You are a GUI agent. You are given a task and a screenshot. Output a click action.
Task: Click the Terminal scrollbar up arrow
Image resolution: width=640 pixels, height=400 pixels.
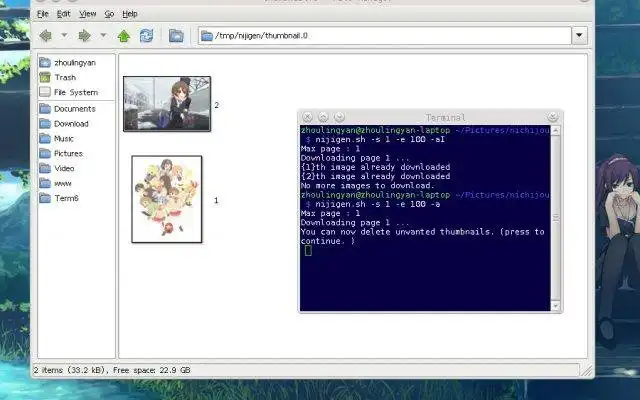tap(556, 131)
